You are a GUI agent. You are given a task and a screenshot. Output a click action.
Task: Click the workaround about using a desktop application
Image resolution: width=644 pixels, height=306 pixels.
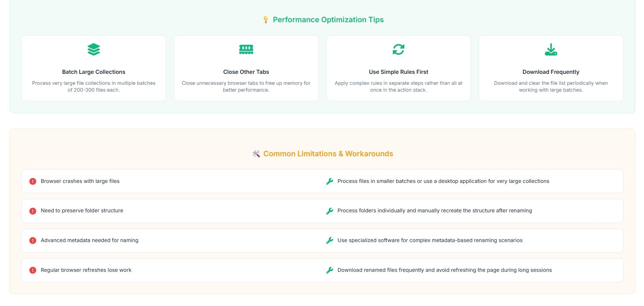click(x=443, y=181)
